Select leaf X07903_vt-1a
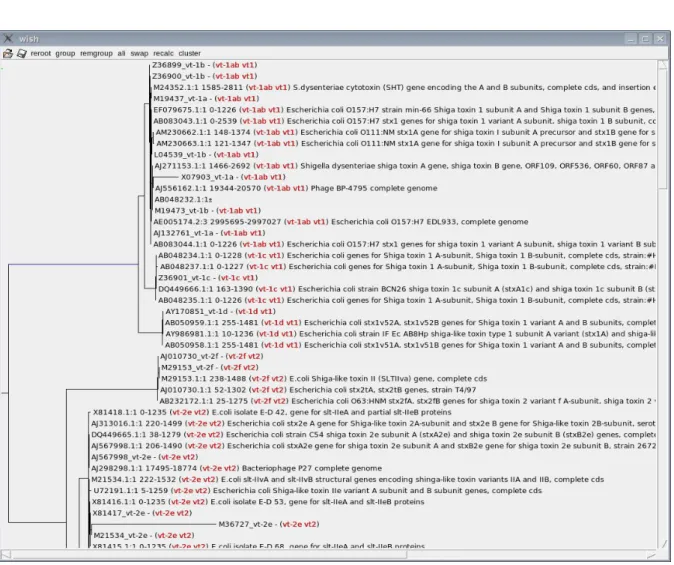Screen dimensions: 674x565 tap(208, 177)
